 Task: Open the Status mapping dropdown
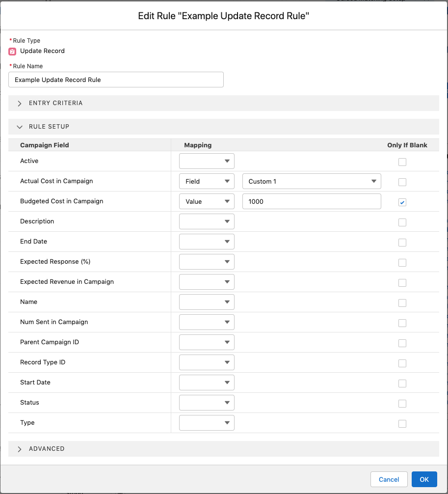point(207,402)
